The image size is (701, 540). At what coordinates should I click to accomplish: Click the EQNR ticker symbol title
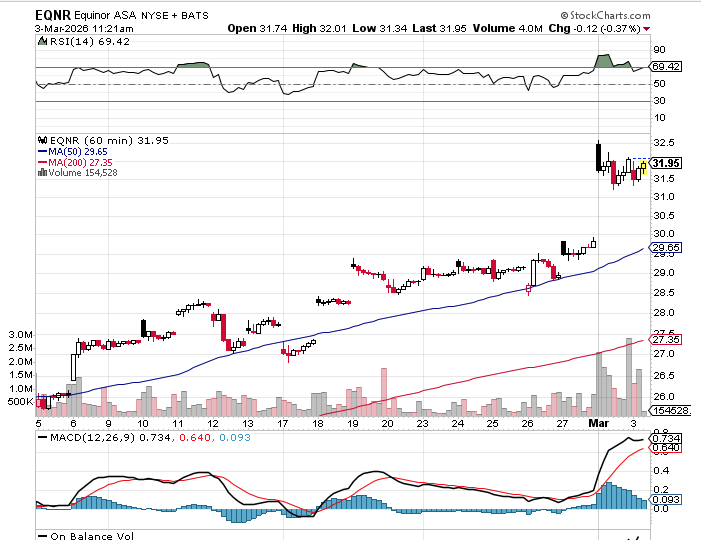(x=53, y=15)
